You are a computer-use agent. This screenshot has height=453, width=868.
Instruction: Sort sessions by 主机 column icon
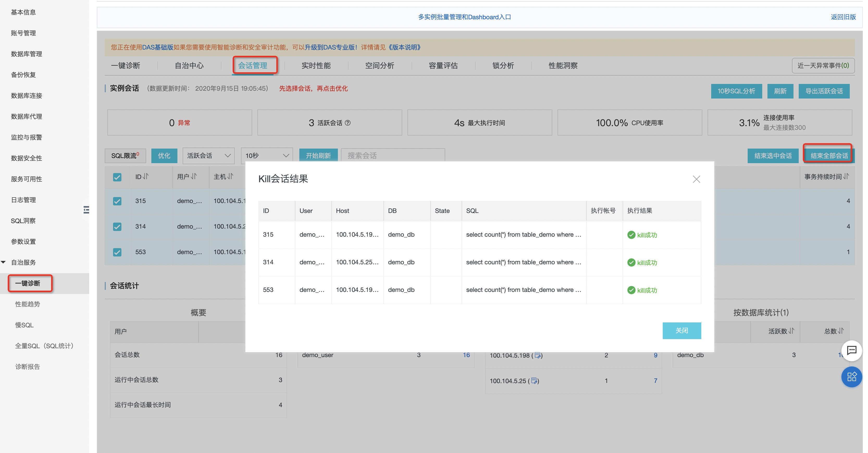coord(230,176)
